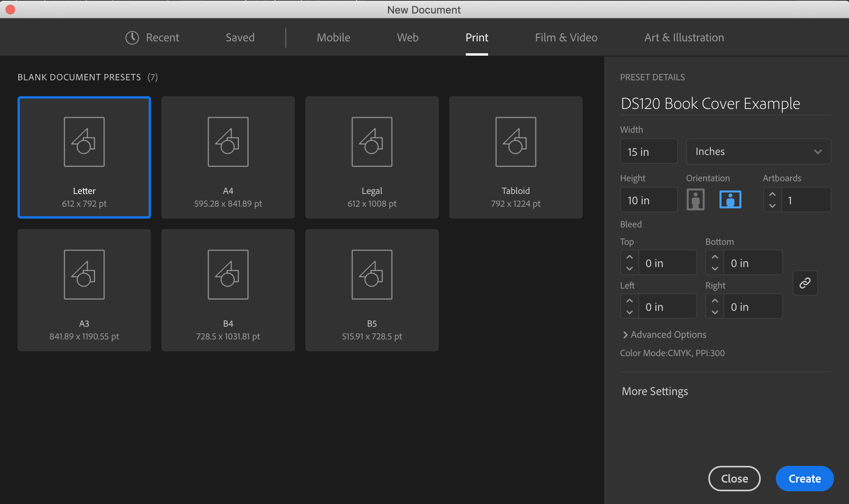
Task: Select the Letter preset thumbnail
Action: pos(84,157)
